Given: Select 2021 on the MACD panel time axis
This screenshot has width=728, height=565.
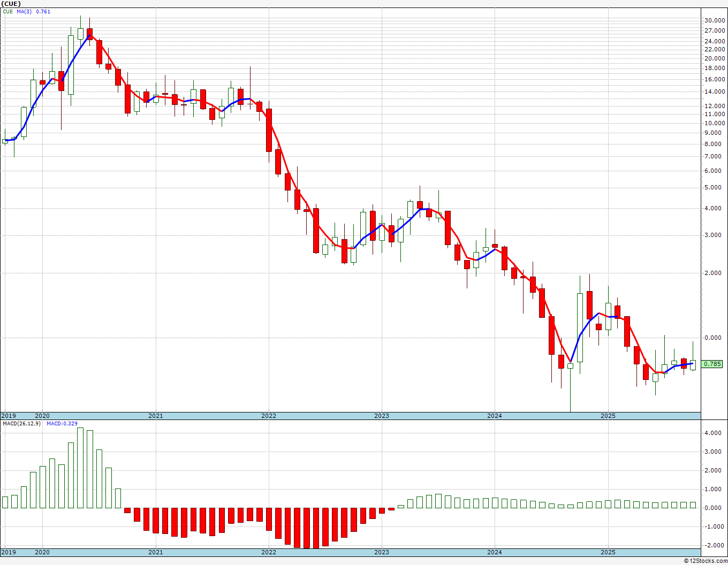Looking at the screenshot, I should [x=155, y=552].
